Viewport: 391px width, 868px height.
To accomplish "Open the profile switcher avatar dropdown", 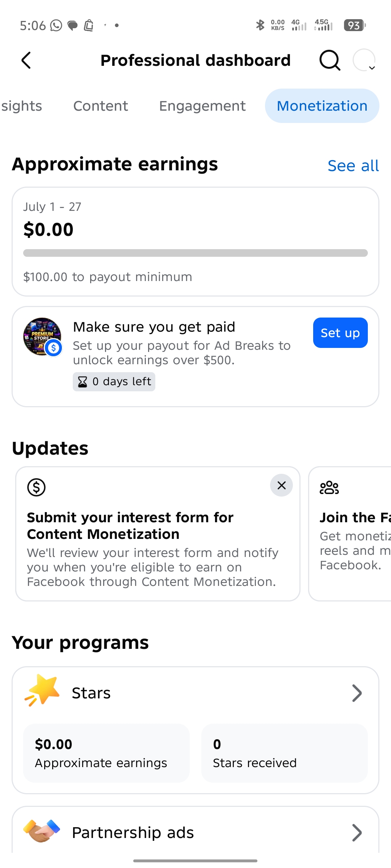I will (364, 60).
